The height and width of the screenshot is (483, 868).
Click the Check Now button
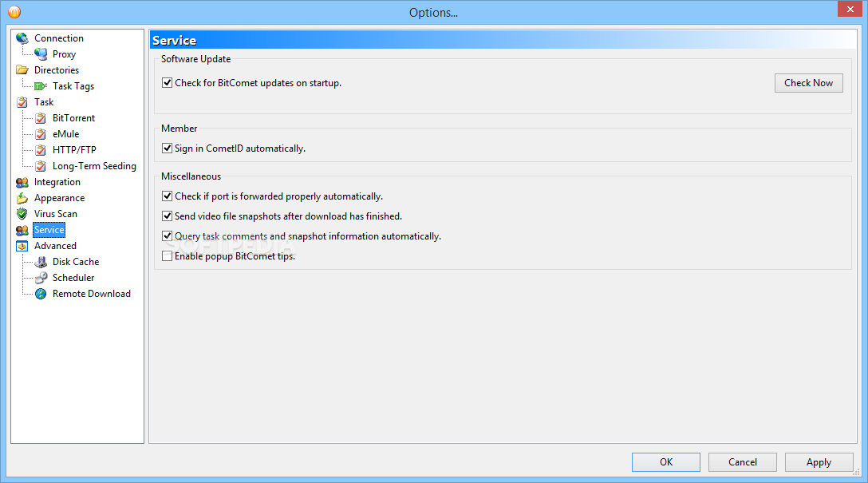click(x=809, y=83)
